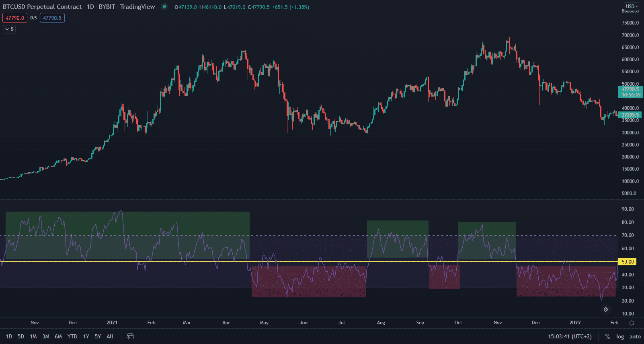Toggle auto scale mode

point(635,336)
